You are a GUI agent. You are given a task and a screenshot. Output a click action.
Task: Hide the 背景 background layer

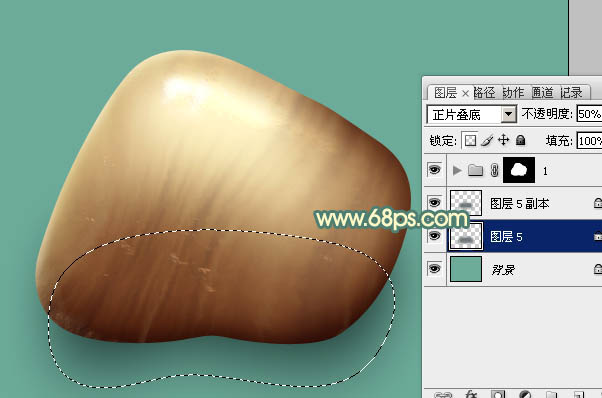[x=434, y=269]
